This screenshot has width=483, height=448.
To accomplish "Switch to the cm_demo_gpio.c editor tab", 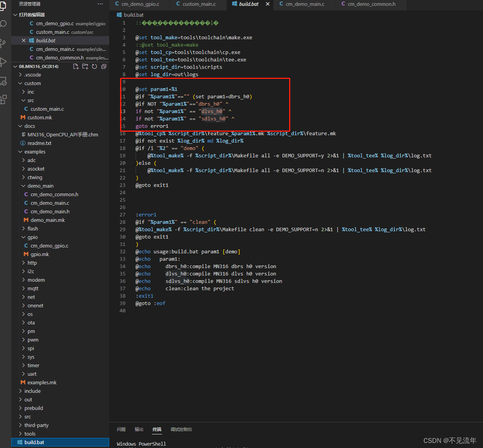I will tap(140, 4).
